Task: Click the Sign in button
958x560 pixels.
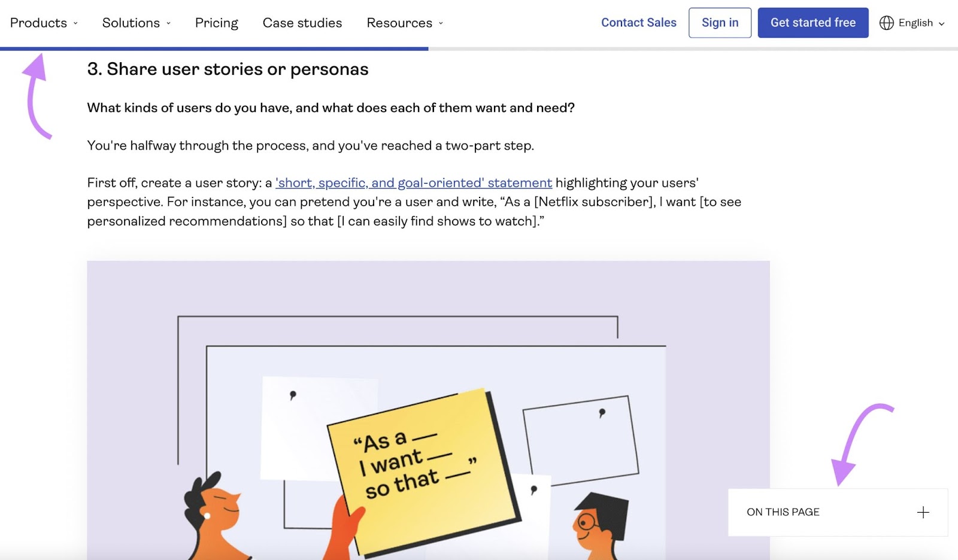Action: point(720,23)
